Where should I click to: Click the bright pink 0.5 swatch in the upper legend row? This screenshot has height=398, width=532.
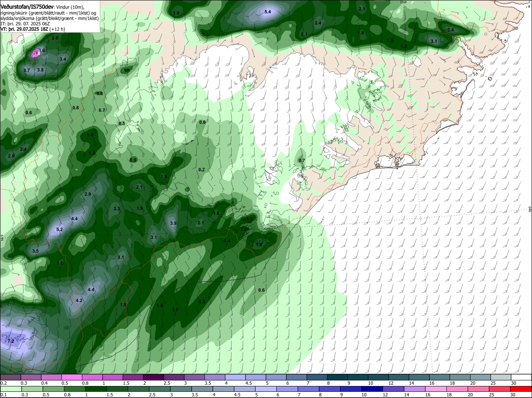click(71, 377)
